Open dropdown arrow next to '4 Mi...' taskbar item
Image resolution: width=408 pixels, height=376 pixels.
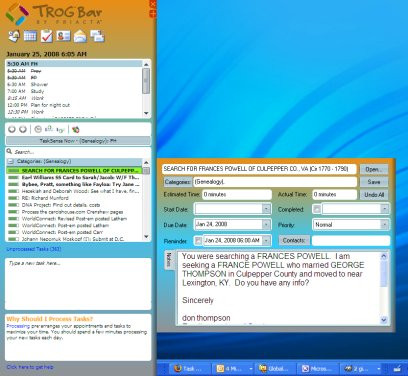click(251, 369)
